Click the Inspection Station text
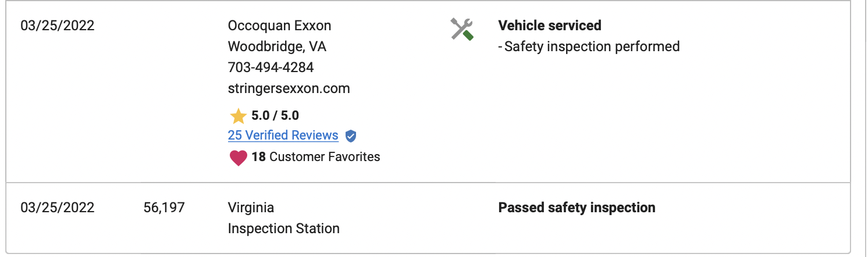This screenshot has width=868, height=257. (284, 229)
